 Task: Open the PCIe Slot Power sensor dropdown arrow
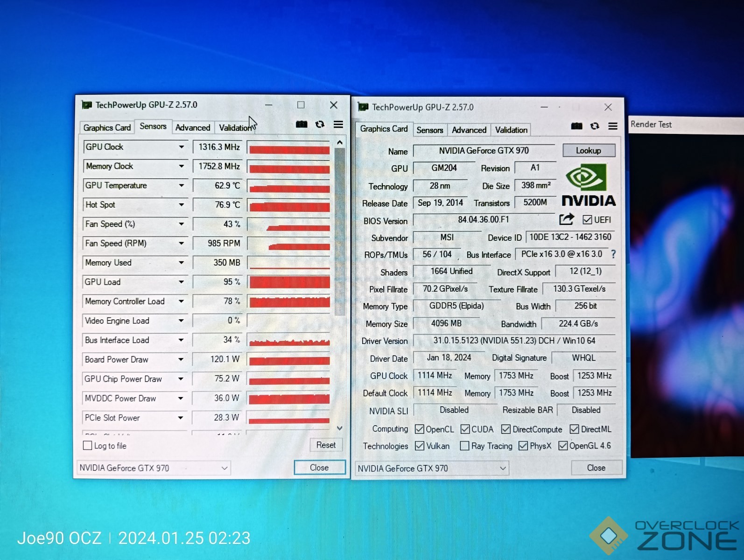[x=181, y=418]
